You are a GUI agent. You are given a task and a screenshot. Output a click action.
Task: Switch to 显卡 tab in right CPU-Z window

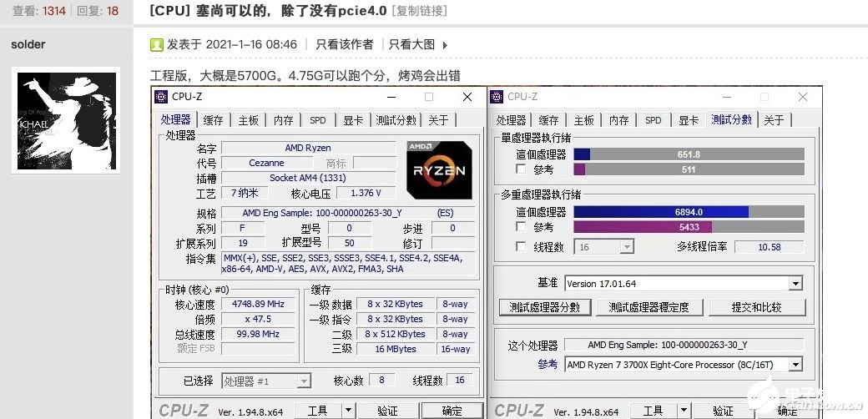click(689, 120)
